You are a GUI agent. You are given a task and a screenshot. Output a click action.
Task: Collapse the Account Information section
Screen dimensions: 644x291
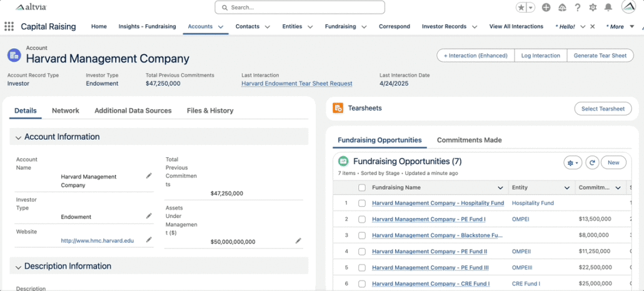pyautogui.click(x=18, y=137)
